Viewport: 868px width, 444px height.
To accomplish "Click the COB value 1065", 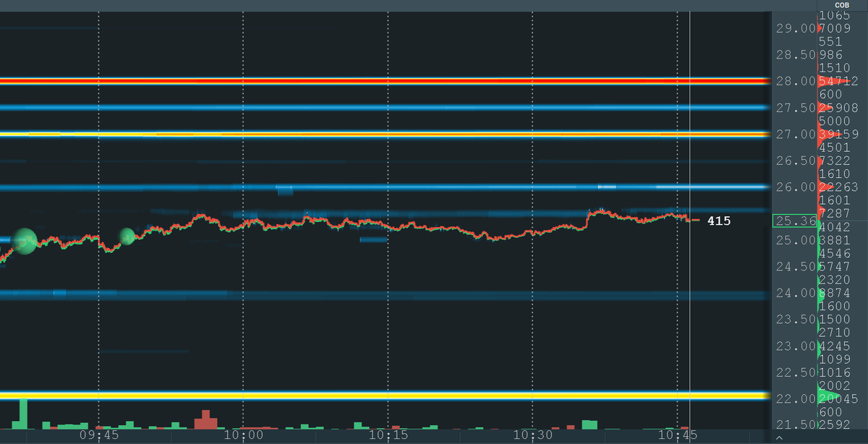I will [835, 15].
